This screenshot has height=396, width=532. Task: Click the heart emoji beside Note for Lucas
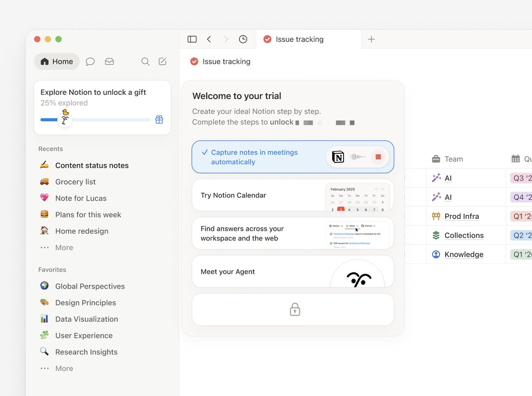44,198
